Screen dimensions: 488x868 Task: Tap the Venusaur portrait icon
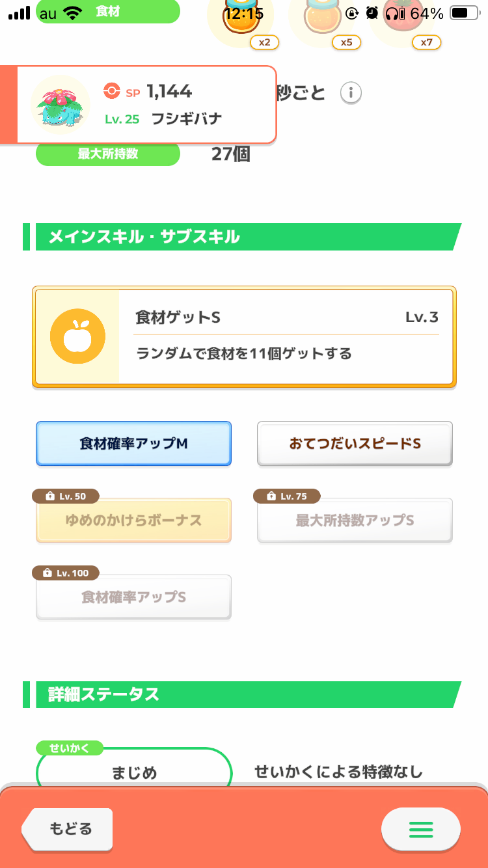[60, 104]
